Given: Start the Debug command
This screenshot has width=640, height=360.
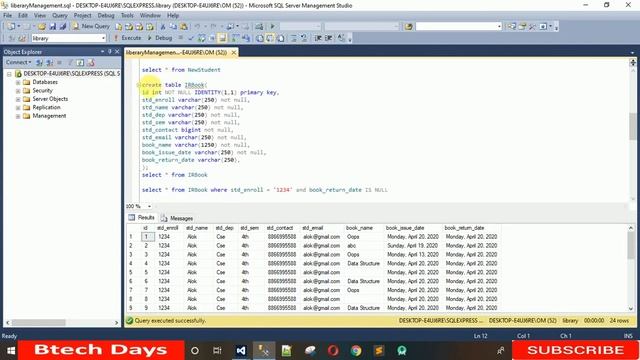Looking at the screenshot, I should (160, 38).
